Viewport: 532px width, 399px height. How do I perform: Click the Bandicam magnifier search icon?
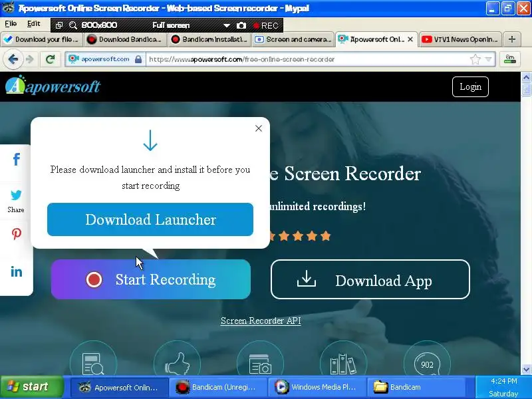tap(73, 25)
